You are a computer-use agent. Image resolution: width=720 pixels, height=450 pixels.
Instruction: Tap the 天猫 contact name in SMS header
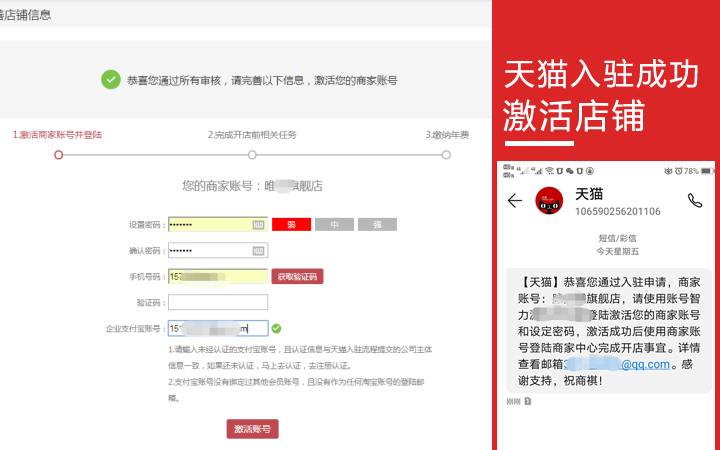[x=589, y=194]
